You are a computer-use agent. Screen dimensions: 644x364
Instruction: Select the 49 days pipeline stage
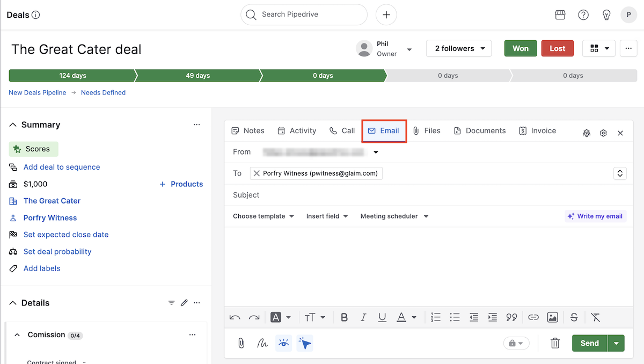tap(197, 76)
